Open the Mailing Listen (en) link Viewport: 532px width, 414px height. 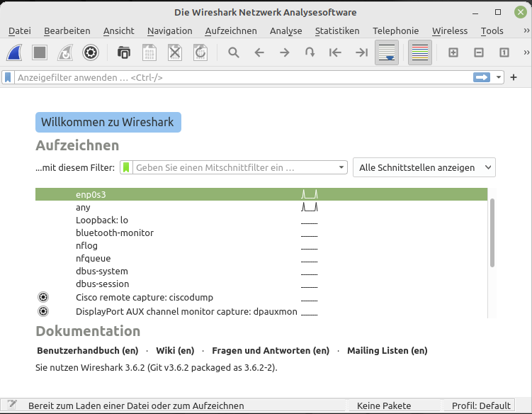[x=387, y=350]
